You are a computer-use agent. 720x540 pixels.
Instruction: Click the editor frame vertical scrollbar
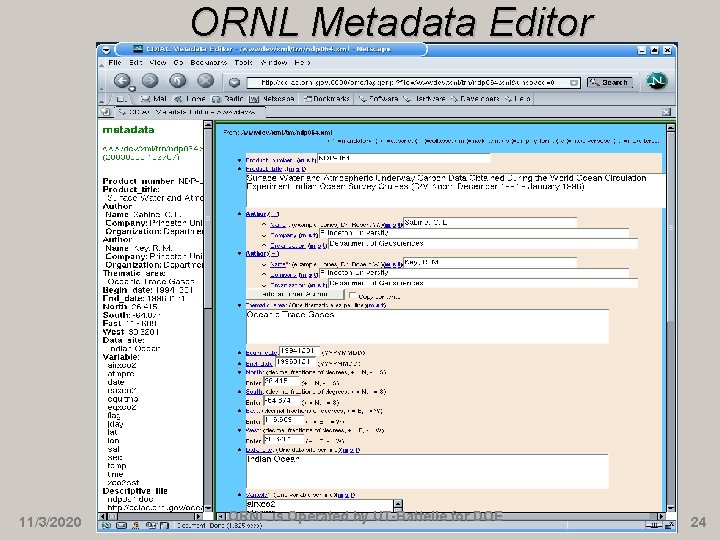coord(671,317)
